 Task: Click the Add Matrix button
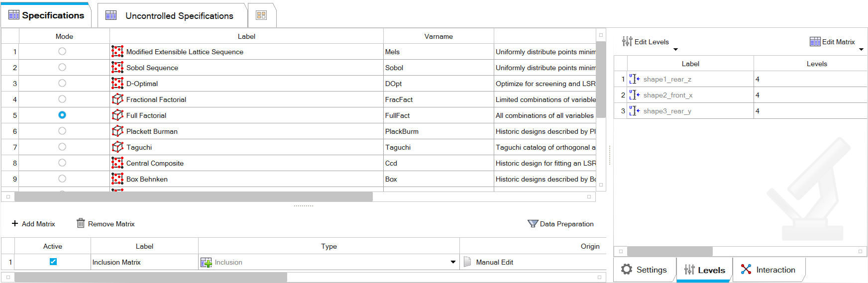click(33, 224)
